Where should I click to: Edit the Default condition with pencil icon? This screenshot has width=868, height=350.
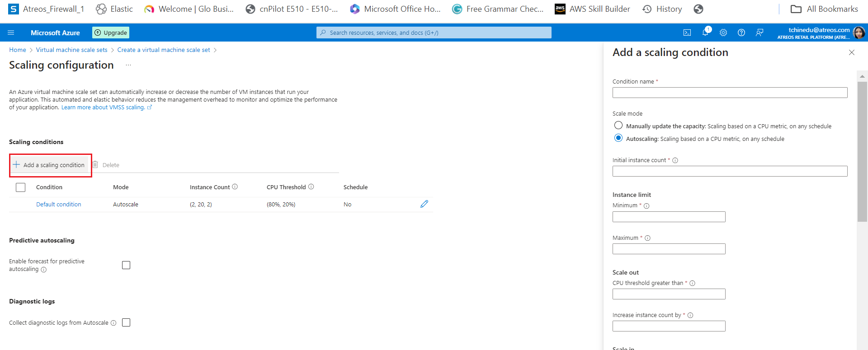pyautogui.click(x=424, y=204)
